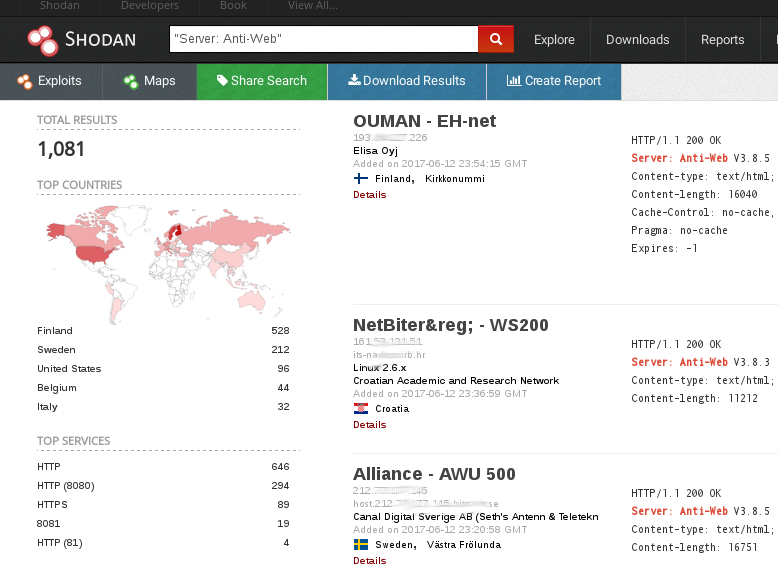This screenshot has height=567, width=778.
Task: Click the Create Report chart icon
Action: [514, 80]
